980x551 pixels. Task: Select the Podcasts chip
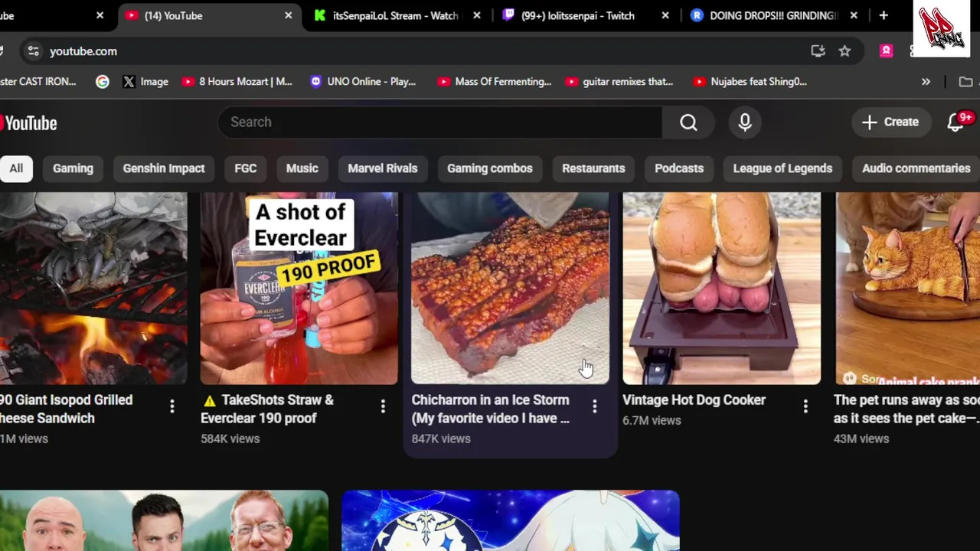(x=679, y=168)
